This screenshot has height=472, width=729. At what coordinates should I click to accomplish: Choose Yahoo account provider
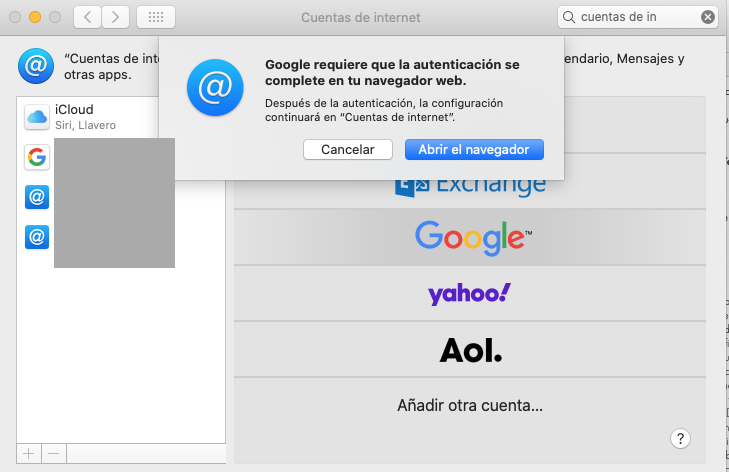(470, 293)
